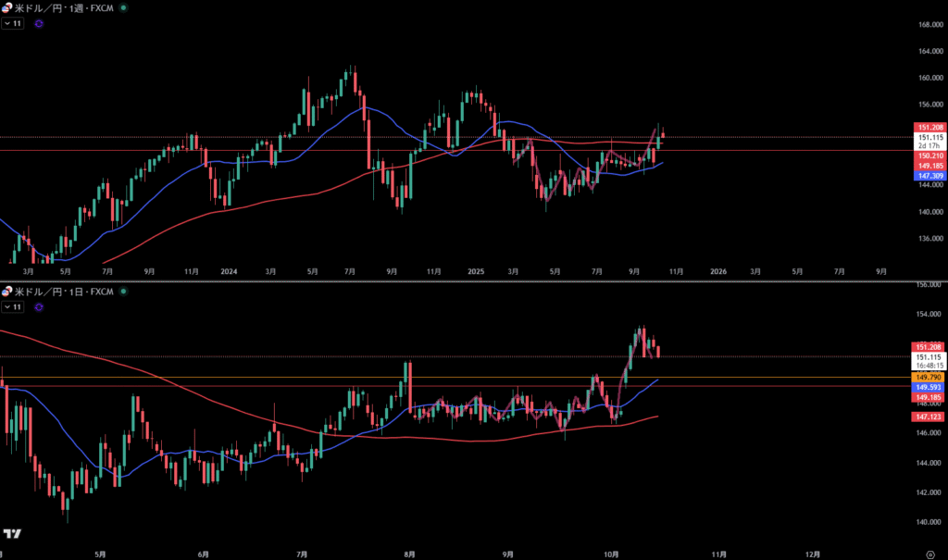
Task: Click the USD/JPY flag icon on weekly chart
Action: (7, 6)
